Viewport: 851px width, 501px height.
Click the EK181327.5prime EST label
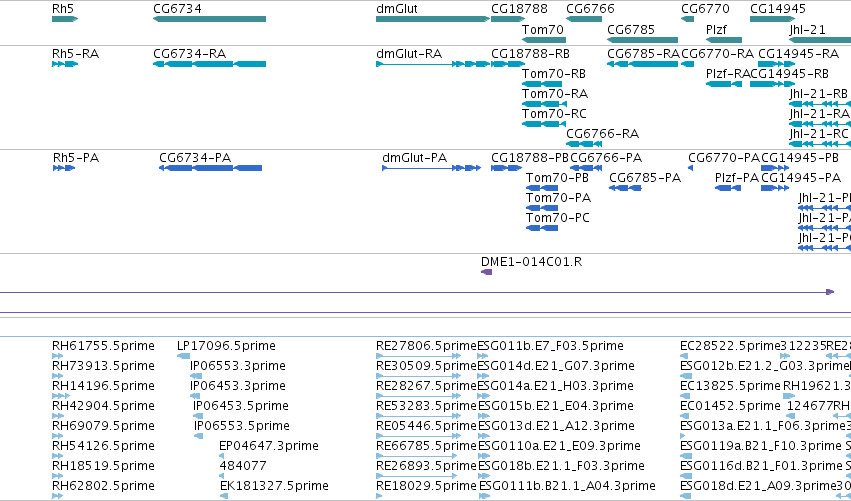pos(274,486)
